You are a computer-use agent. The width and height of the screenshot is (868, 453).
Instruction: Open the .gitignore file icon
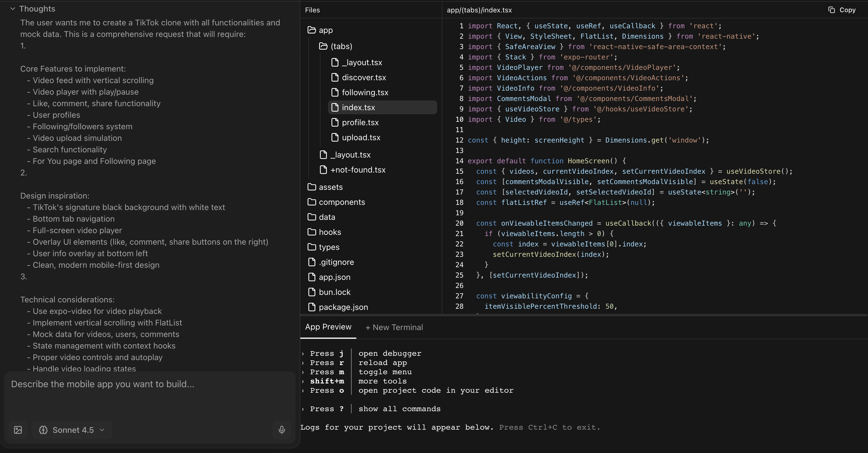click(312, 262)
